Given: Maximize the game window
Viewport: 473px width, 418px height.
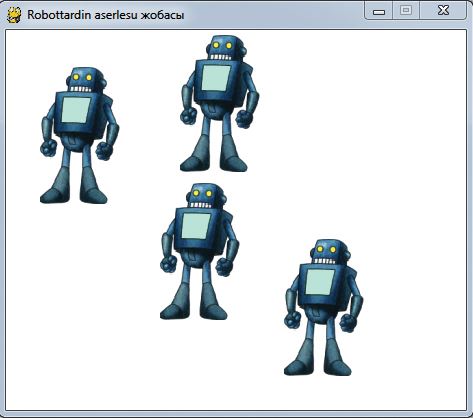Looking at the screenshot, I should [406, 10].
